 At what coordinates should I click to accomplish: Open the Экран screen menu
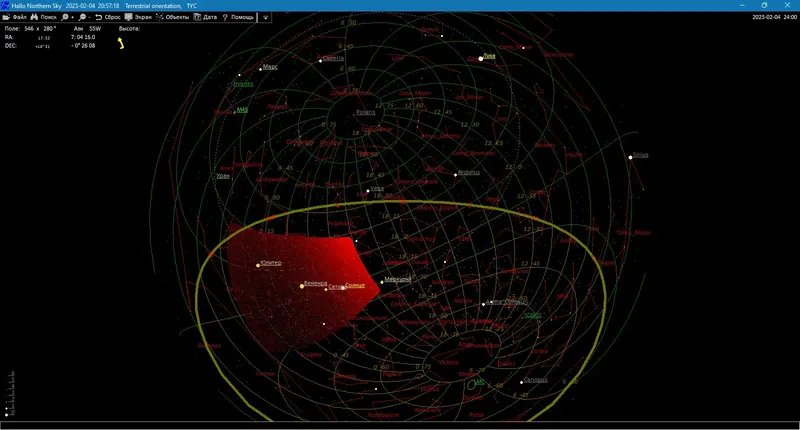click(x=138, y=17)
